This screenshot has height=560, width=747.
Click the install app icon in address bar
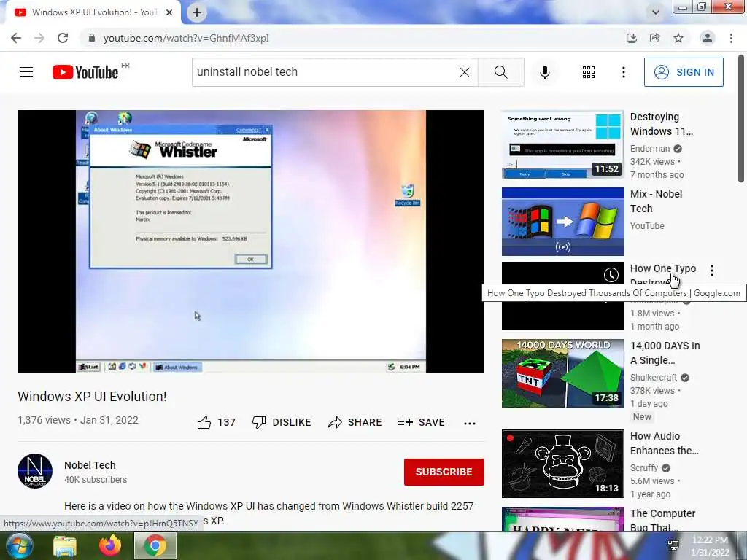(x=631, y=38)
